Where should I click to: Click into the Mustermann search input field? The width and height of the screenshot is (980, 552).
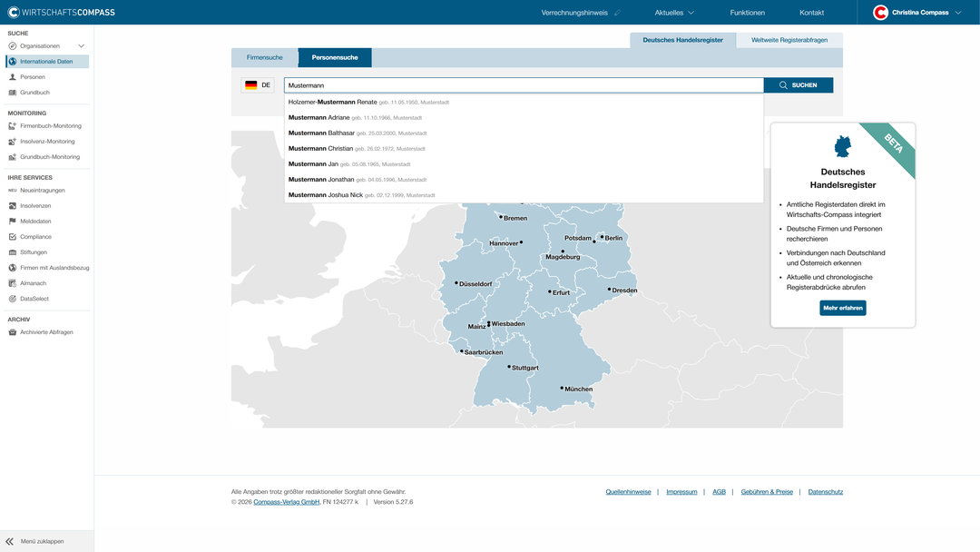point(524,85)
